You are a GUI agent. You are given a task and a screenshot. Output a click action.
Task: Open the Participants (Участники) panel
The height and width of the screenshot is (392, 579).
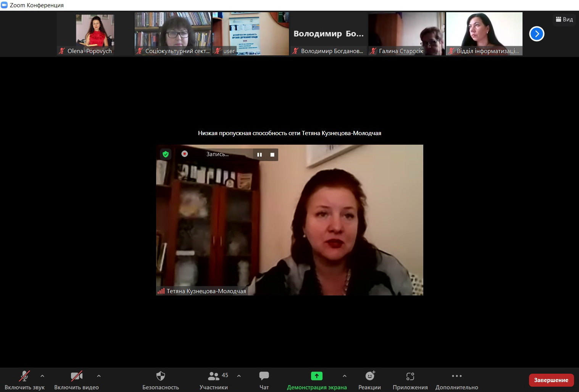[x=214, y=376]
